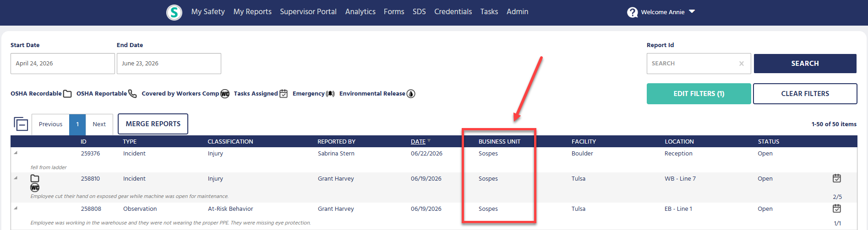This screenshot has height=230, width=868.
Task: Open the Supervisor Portal menu
Action: point(308,12)
